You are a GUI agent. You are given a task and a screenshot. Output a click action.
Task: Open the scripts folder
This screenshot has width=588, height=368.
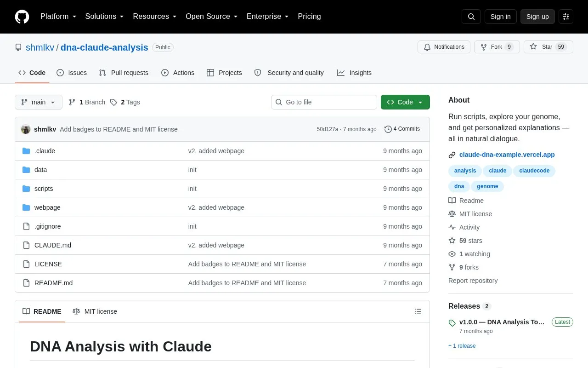point(44,189)
